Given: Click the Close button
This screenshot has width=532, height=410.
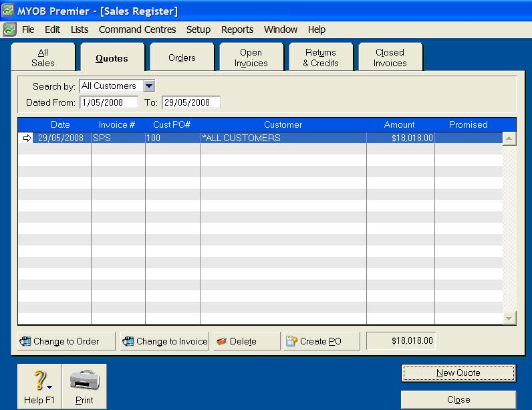Looking at the screenshot, I should 458,399.
